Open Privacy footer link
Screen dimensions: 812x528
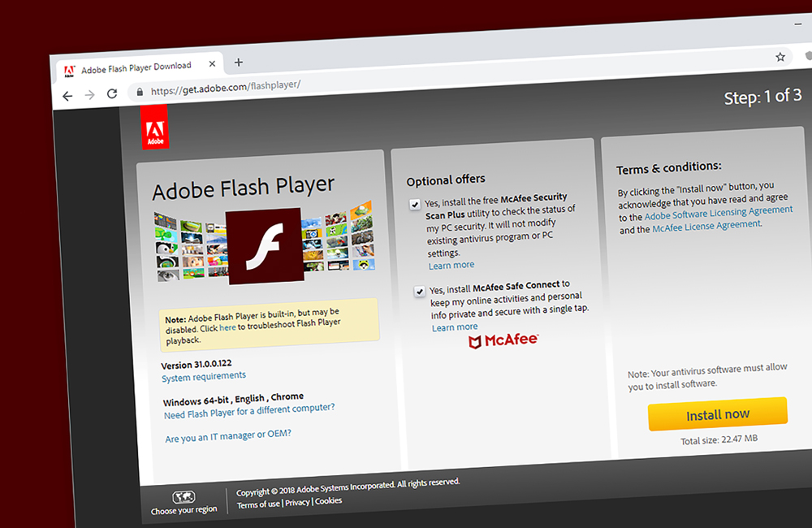click(297, 503)
